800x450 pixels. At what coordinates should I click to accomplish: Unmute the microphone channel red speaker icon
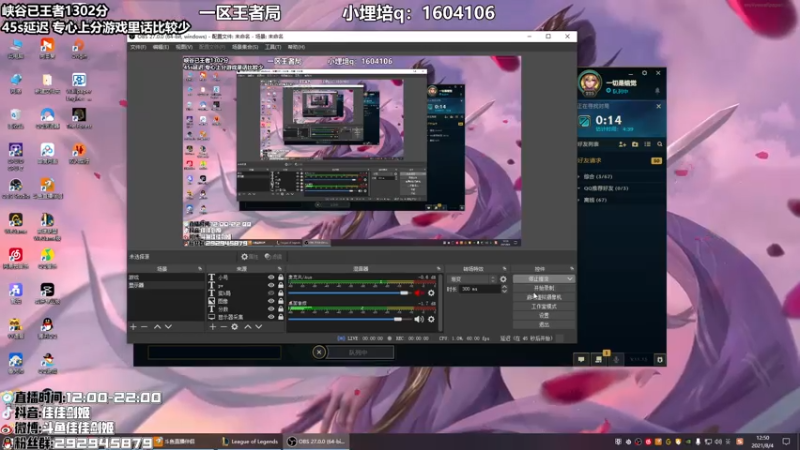tap(419, 293)
